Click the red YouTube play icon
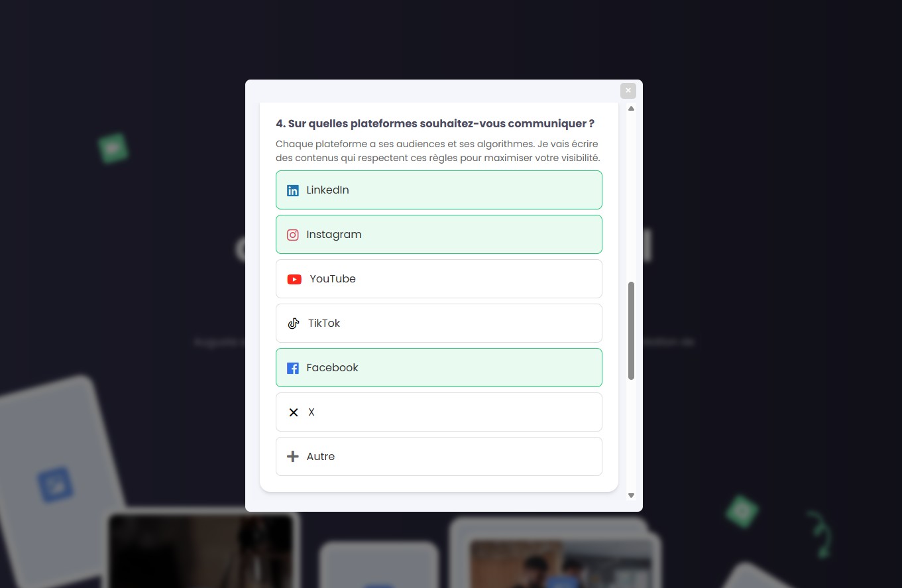902x588 pixels. pos(294,279)
